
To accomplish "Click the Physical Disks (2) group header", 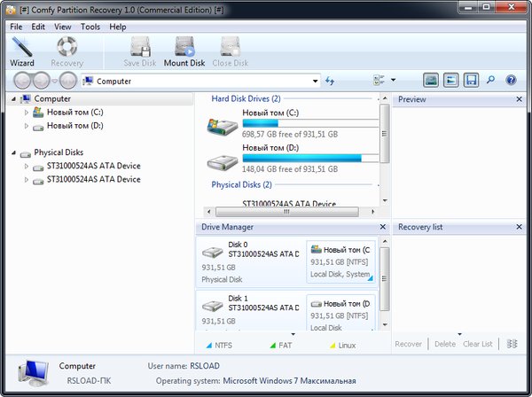I will pos(241,185).
